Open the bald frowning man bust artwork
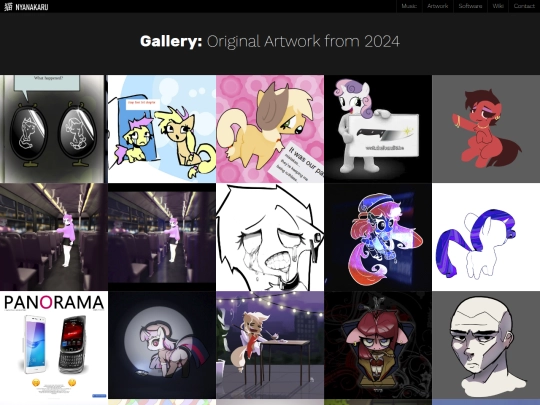Image resolution: width=540 pixels, height=405 pixels. [x=486, y=345]
